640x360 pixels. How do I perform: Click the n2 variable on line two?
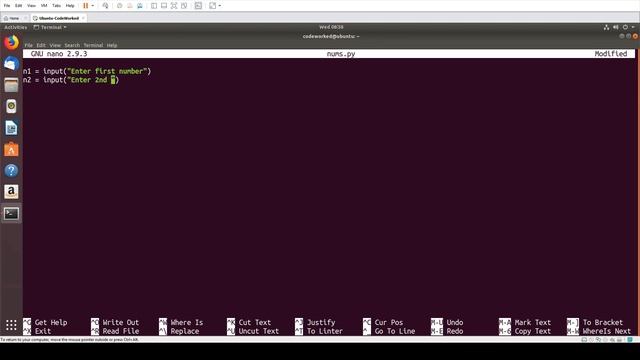click(27, 80)
